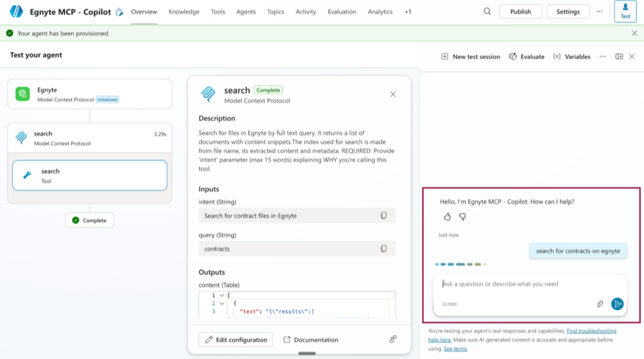Click the Edit configuration button
Image resolution: width=644 pixels, height=359 pixels.
(236, 340)
